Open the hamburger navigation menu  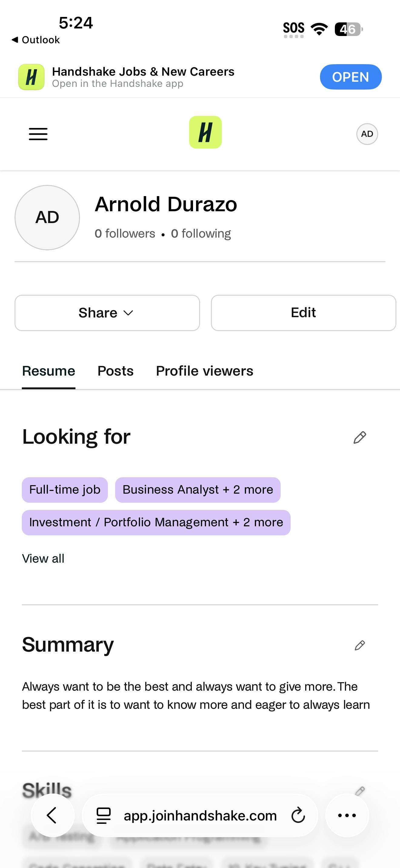tap(38, 134)
